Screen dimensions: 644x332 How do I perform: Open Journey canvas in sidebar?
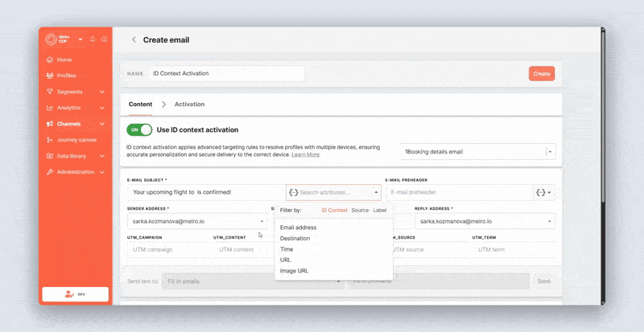pyautogui.click(x=76, y=140)
